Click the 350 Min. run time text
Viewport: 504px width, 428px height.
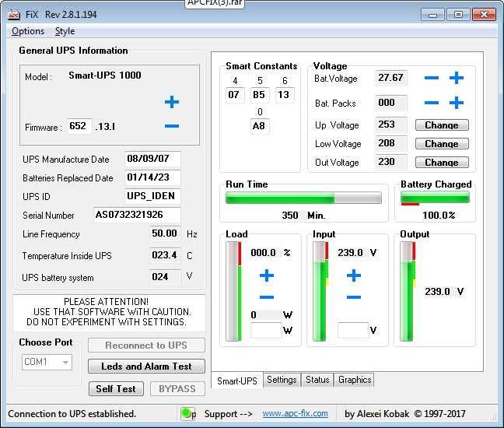pos(303,215)
